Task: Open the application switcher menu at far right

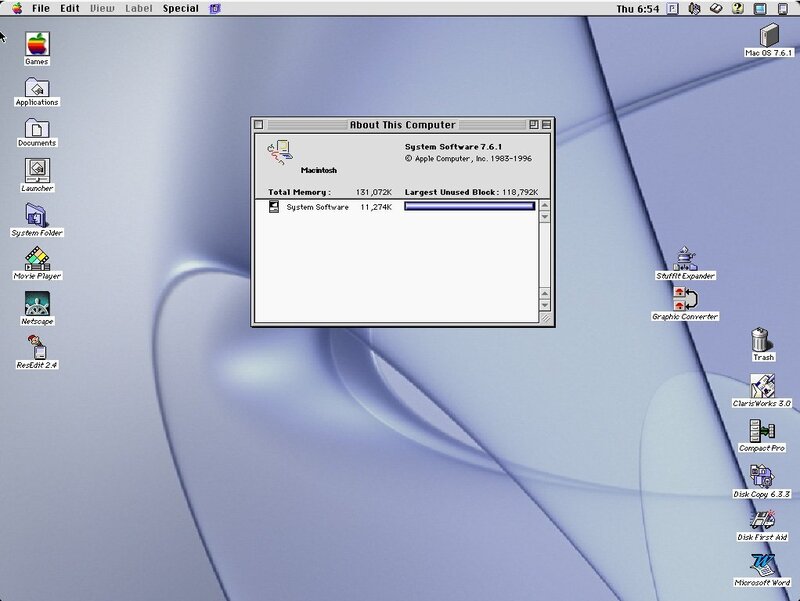Action: pyautogui.click(x=783, y=8)
